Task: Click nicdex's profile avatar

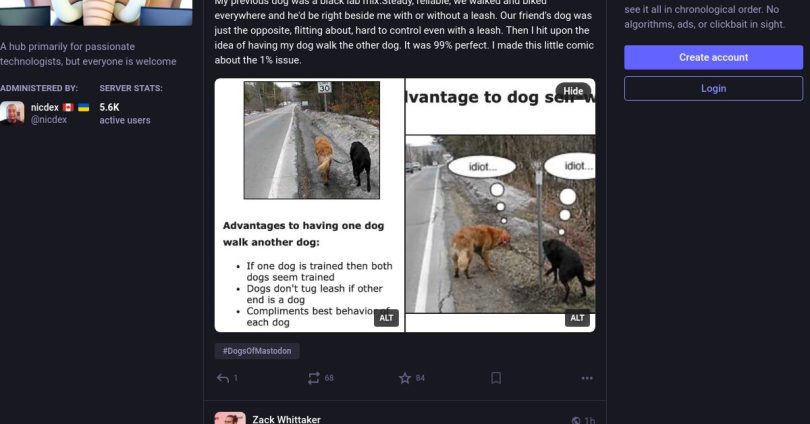Action: pyautogui.click(x=12, y=113)
